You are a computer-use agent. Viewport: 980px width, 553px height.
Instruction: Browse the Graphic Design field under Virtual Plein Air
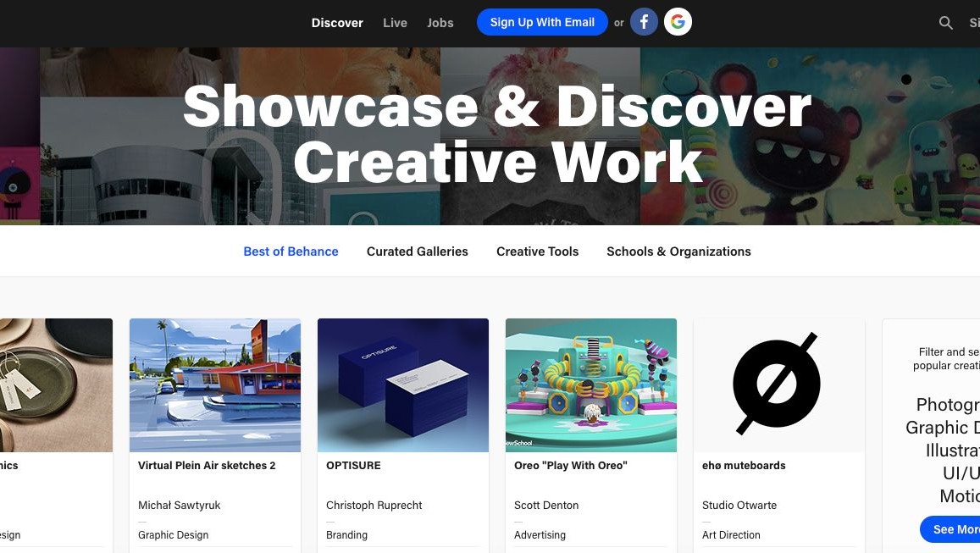coord(173,535)
